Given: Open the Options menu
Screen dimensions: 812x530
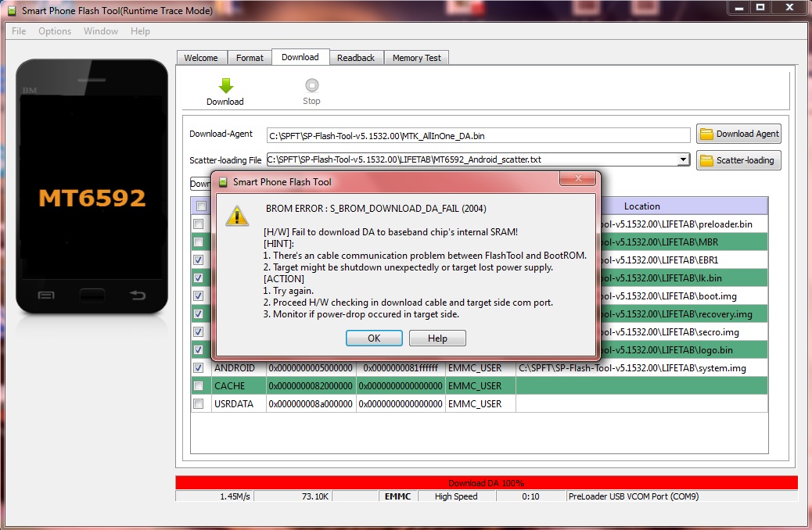Looking at the screenshot, I should pos(55,31).
